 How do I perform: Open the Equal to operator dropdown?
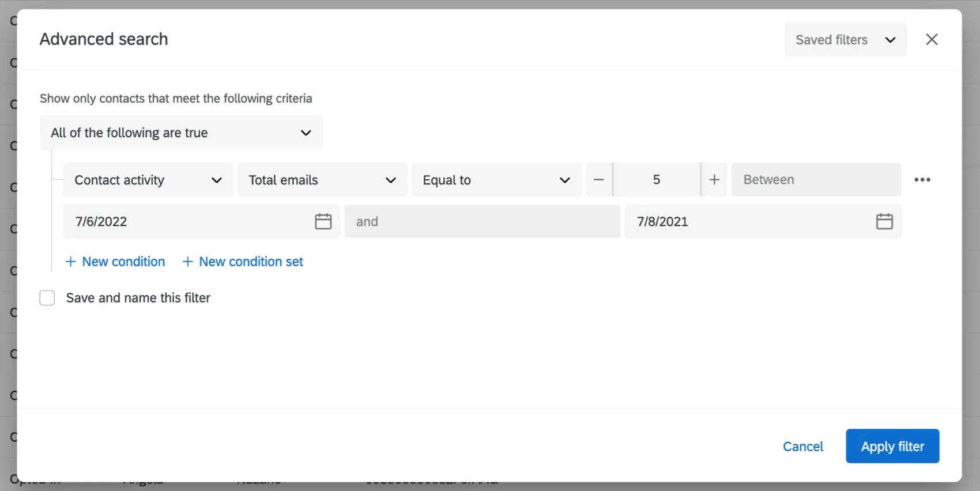496,180
